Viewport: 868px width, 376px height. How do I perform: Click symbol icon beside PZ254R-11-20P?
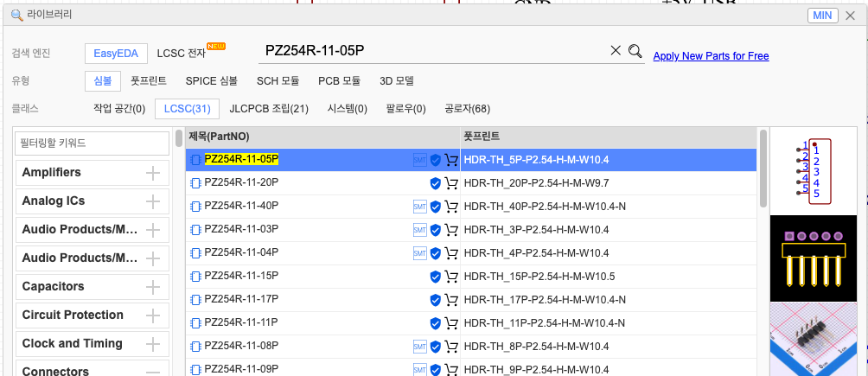coord(195,183)
